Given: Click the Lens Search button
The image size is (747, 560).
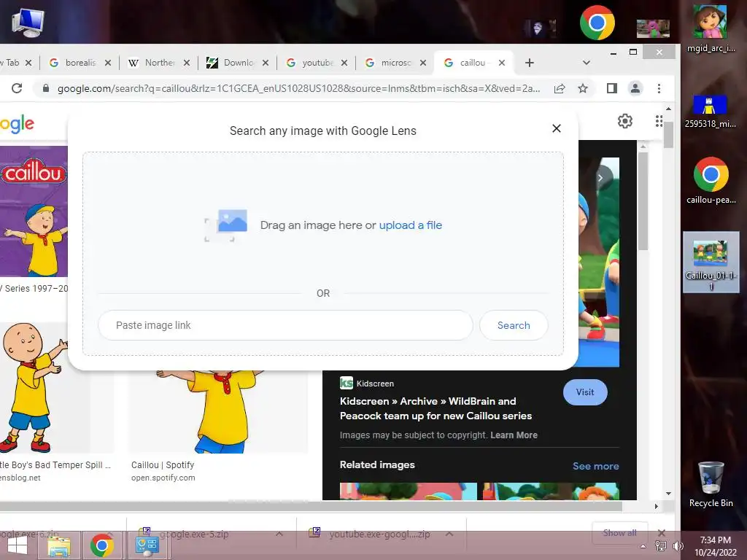Looking at the screenshot, I should [x=514, y=325].
